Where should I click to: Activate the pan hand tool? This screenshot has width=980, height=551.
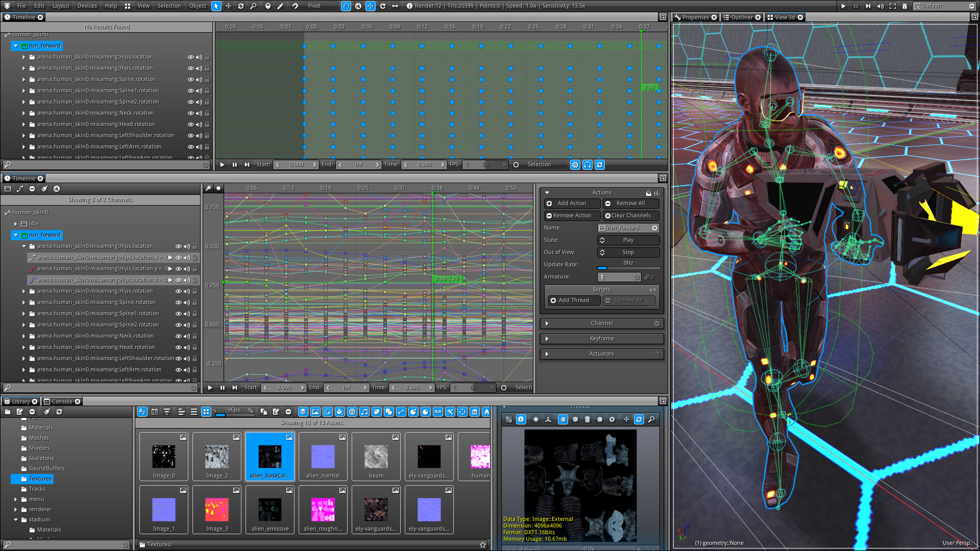tap(346, 6)
